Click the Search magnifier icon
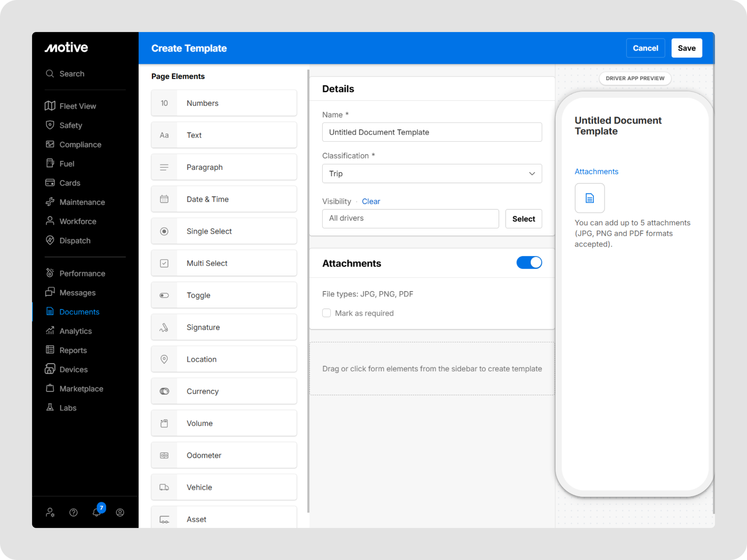747x560 pixels. [50, 74]
